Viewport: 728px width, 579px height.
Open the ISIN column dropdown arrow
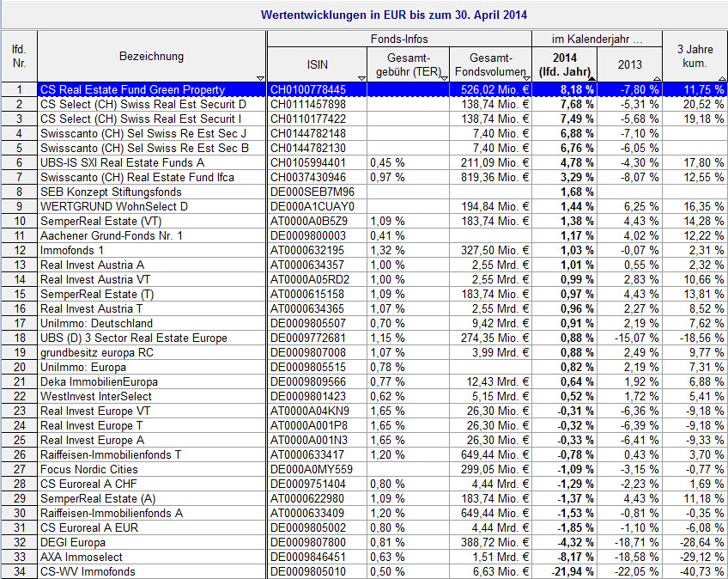click(361, 77)
